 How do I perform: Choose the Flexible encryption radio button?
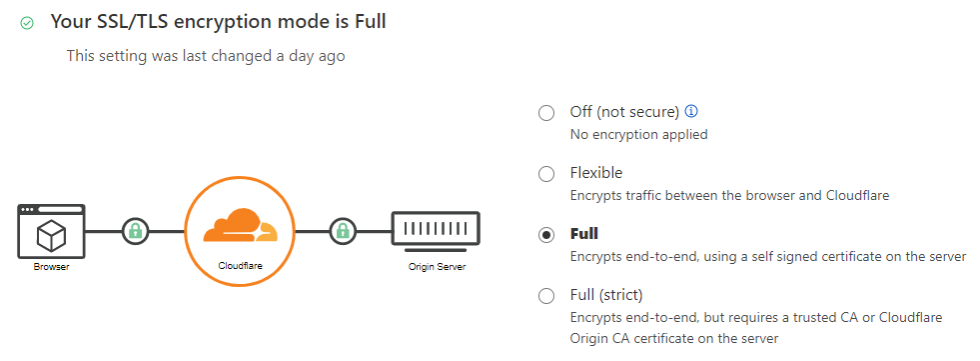[x=546, y=174]
